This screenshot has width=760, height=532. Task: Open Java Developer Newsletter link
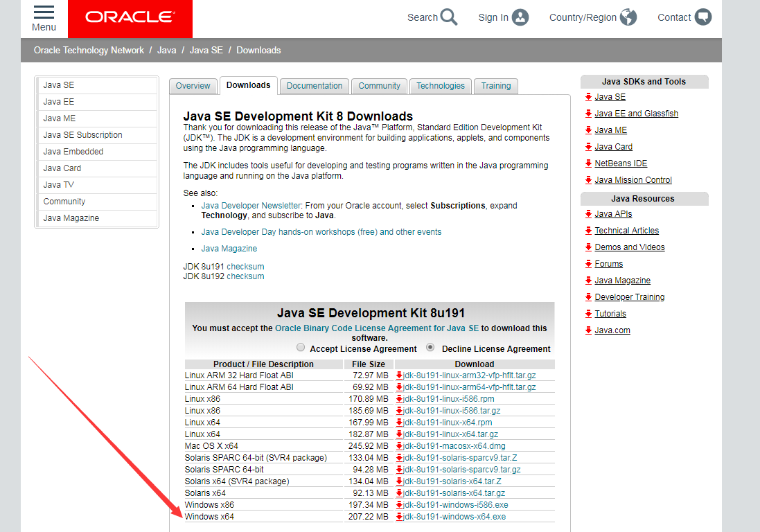251,206
